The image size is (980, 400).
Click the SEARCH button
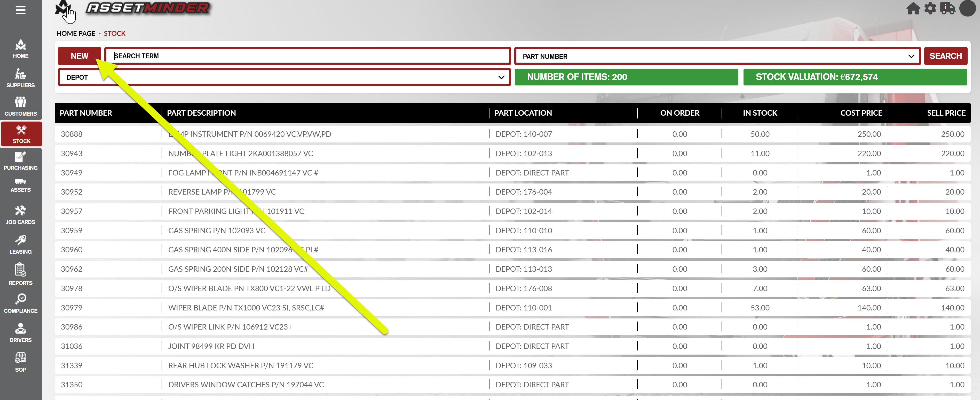click(945, 56)
